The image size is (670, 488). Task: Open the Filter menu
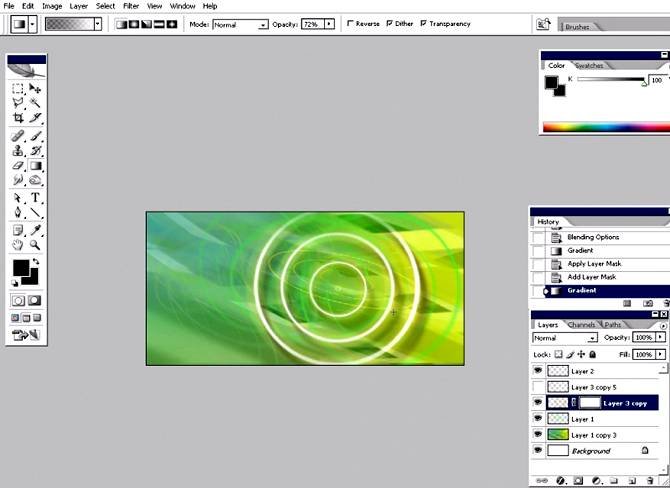(131, 6)
